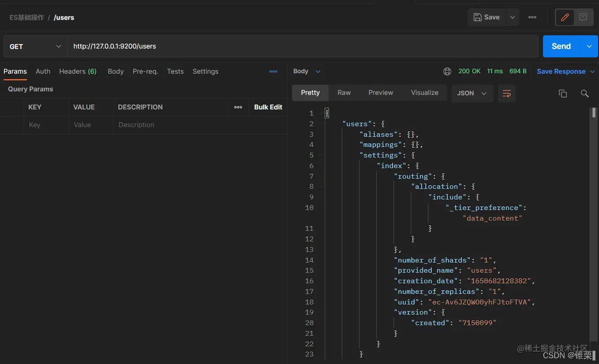This screenshot has width=599, height=364.
Task: Open the Save options dropdown arrow
Action: [x=513, y=17]
